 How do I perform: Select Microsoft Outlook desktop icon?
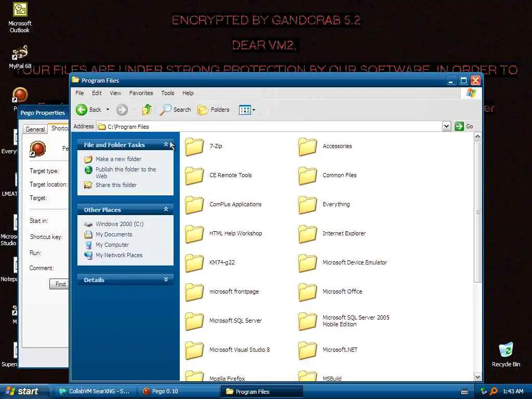coord(20,18)
